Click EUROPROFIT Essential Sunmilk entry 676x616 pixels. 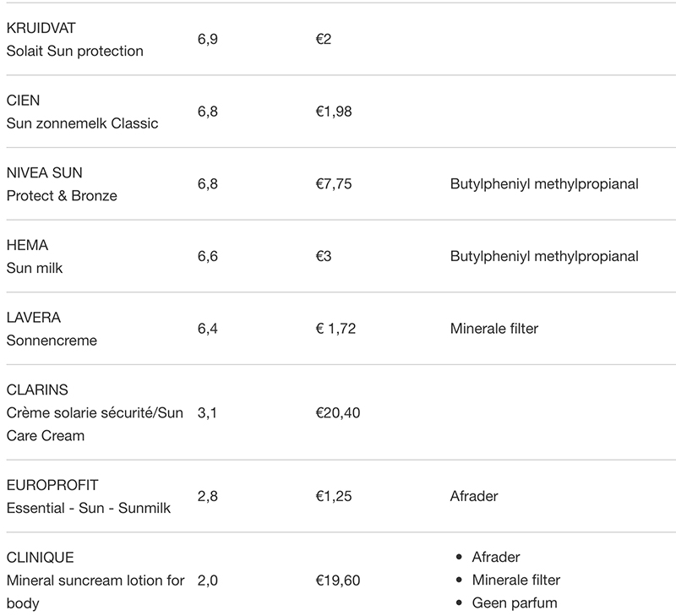(89, 497)
